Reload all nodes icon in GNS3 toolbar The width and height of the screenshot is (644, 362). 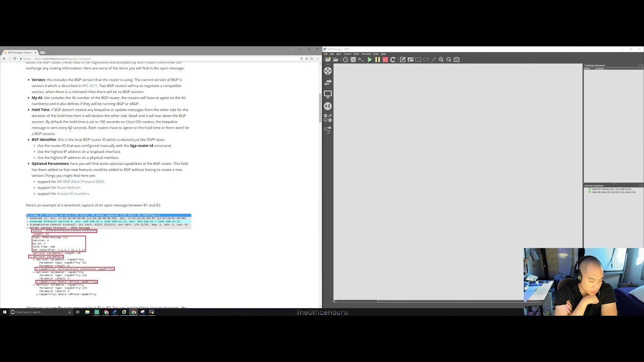point(393,59)
